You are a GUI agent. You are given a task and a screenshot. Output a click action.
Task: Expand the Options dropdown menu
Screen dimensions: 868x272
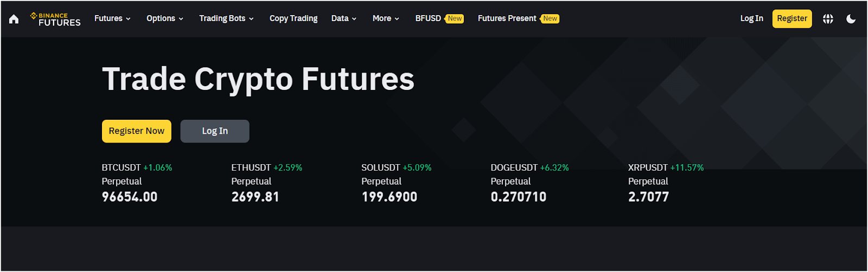tap(164, 18)
